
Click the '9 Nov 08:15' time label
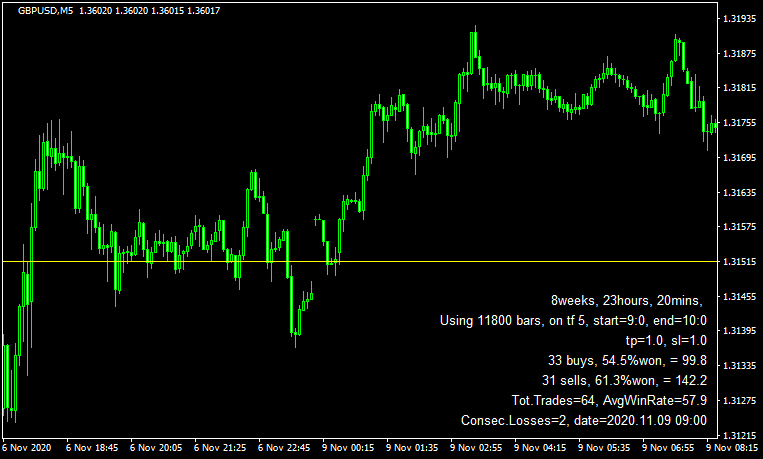[734, 448]
